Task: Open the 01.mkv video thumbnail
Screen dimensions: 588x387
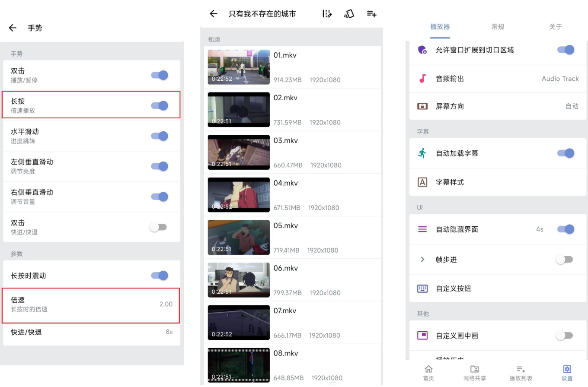Action: point(238,67)
